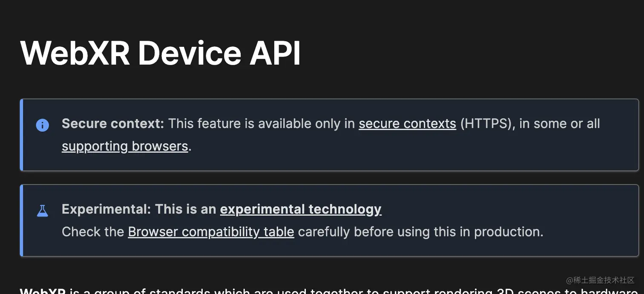
Task: Click the "in some or all" text
Action: coord(559,124)
